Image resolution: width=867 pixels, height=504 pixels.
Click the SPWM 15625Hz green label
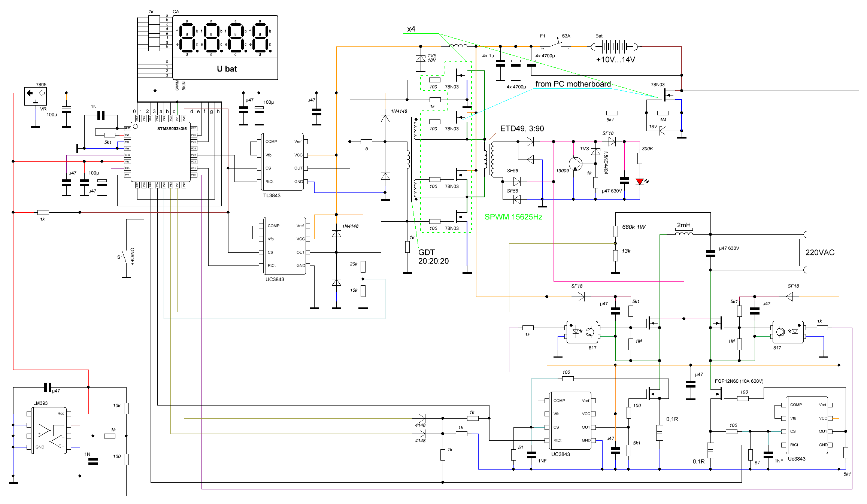[x=513, y=217]
